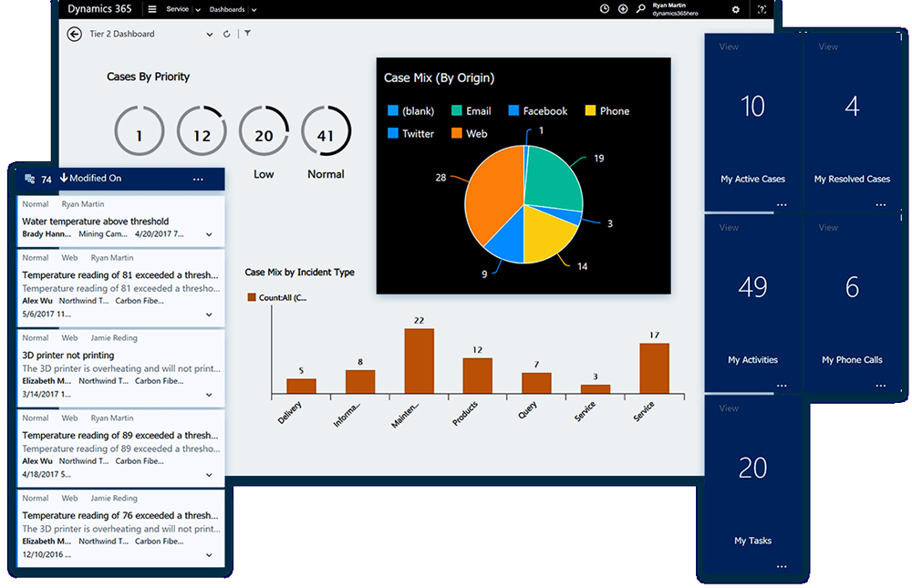The width and height of the screenshot is (912, 588).
Task: Click the orange Web legend swatch
Action: 457,133
